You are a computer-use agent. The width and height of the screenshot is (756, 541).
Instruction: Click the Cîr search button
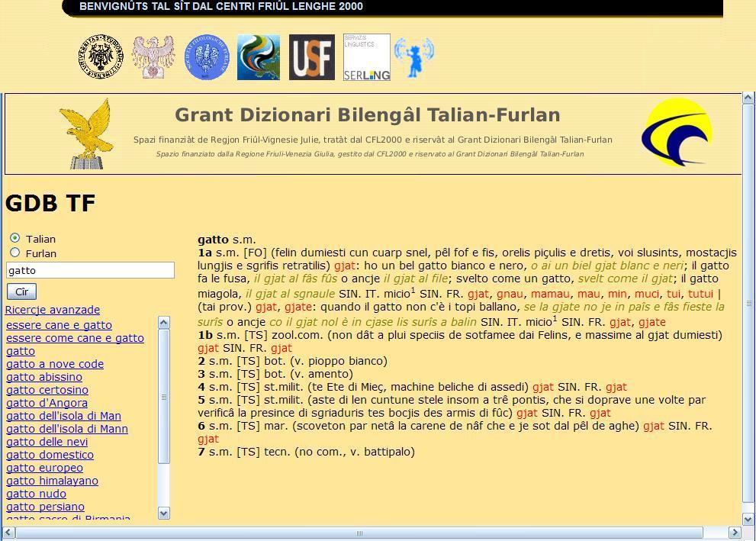(x=21, y=291)
